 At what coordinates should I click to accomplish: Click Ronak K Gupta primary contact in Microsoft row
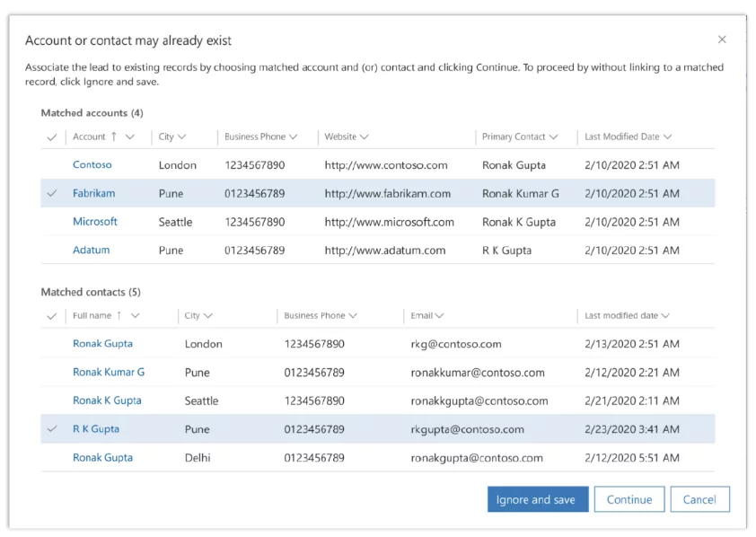coord(519,222)
